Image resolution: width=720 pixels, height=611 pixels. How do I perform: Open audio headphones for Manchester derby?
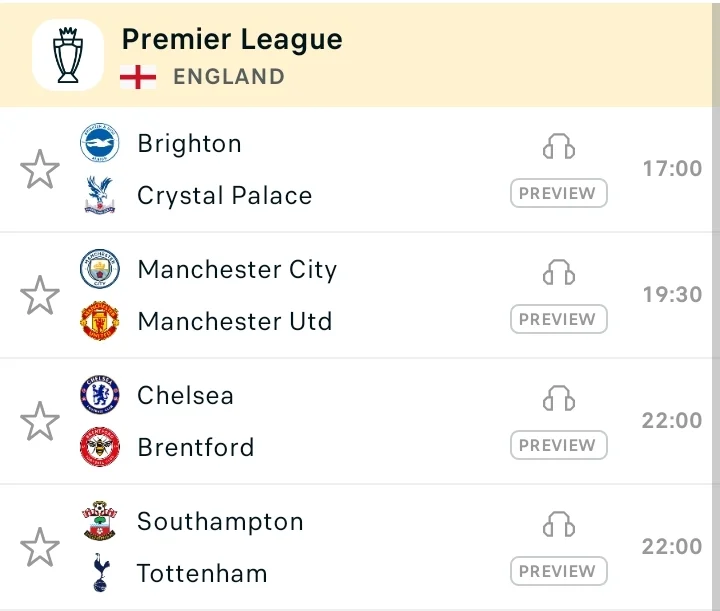click(559, 272)
